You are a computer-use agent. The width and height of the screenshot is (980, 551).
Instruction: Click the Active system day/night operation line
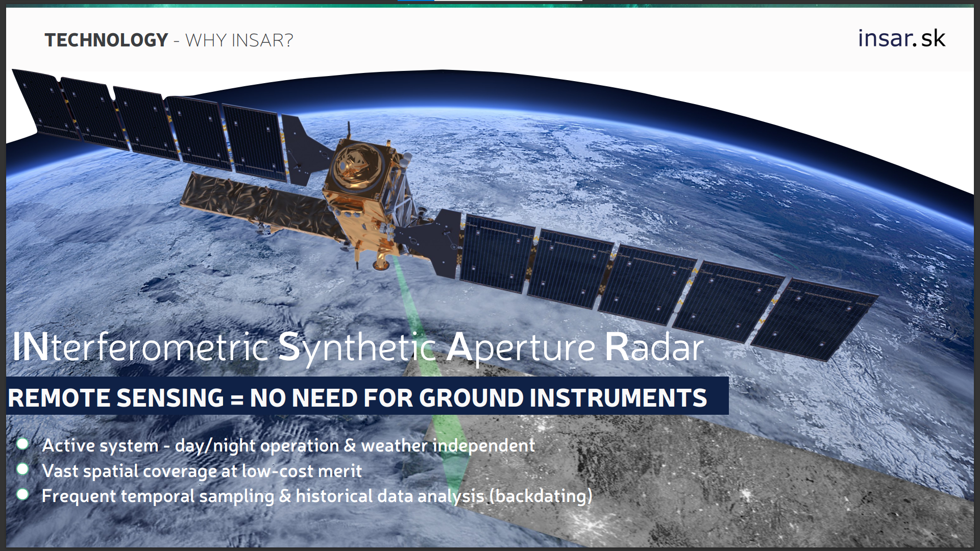(x=288, y=445)
